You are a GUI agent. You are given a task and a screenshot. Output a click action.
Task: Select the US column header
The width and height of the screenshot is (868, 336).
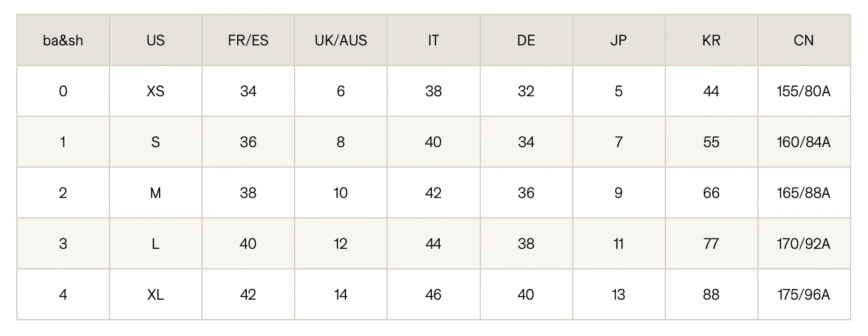(x=155, y=41)
